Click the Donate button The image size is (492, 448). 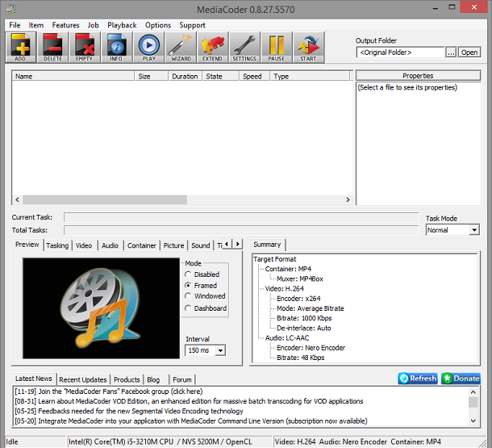[x=461, y=379]
